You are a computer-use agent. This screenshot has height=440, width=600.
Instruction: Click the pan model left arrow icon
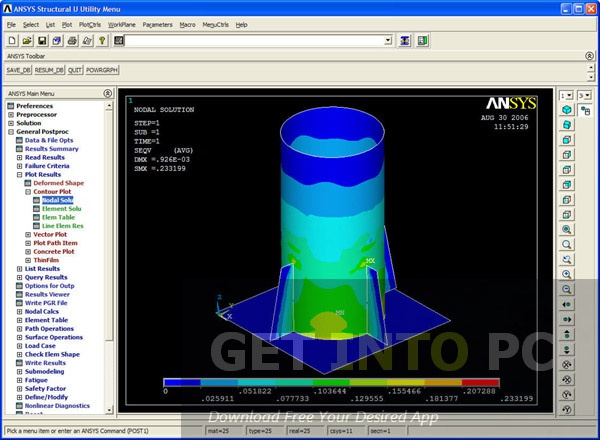click(567, 305)
